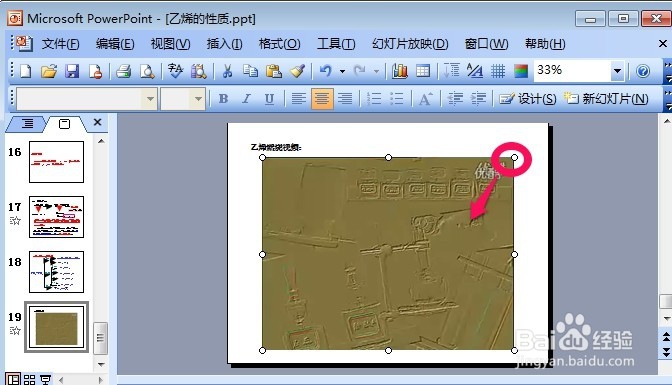Toggle Italic formatting
672x385 pixels.
click(246, 99)
